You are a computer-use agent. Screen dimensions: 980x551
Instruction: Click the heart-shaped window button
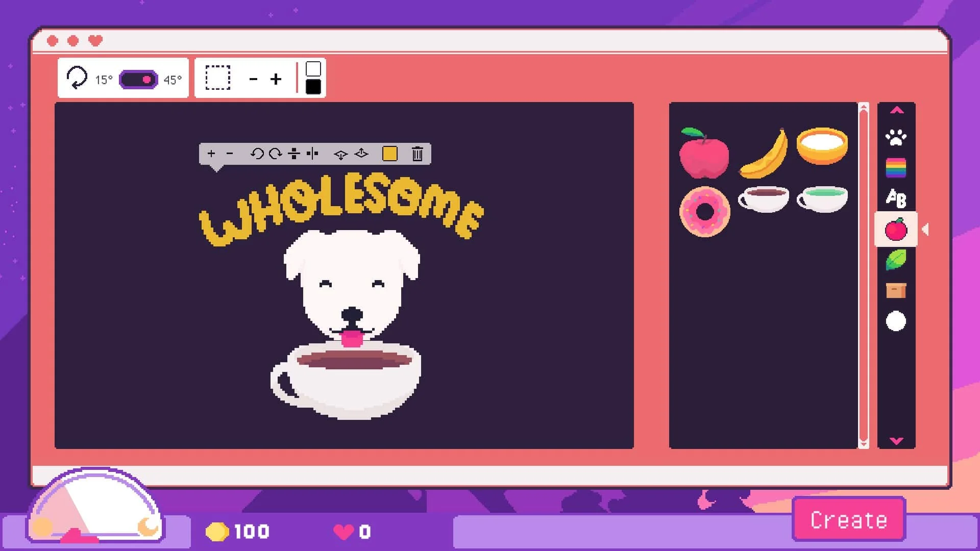click(95, 40)
